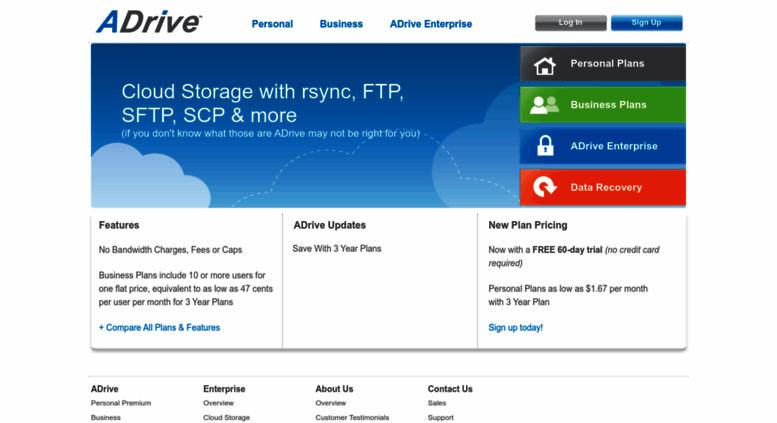Click 'No Bandwidth Charges, Fees or Caps' text
This screenshot has width=777, height=423.
(x=170, y=250)
